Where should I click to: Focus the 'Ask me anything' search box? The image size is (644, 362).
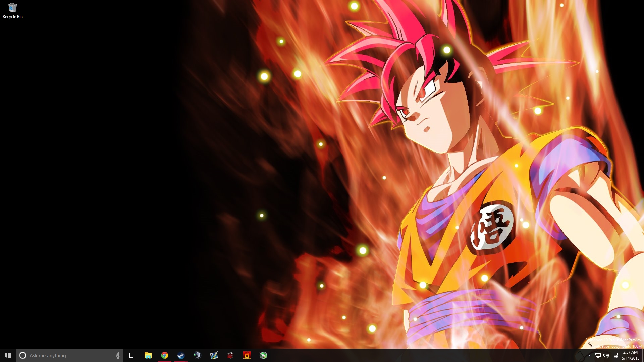click(x=70, y=355)
